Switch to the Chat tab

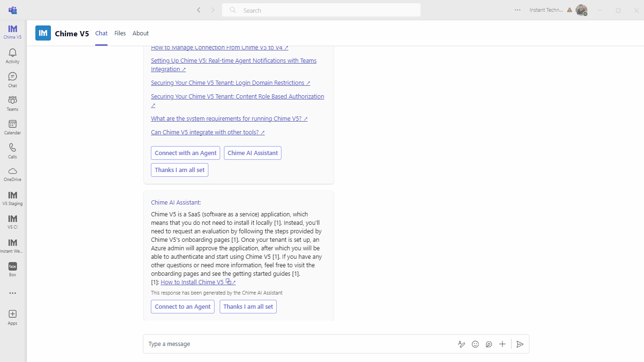[101, 33]
